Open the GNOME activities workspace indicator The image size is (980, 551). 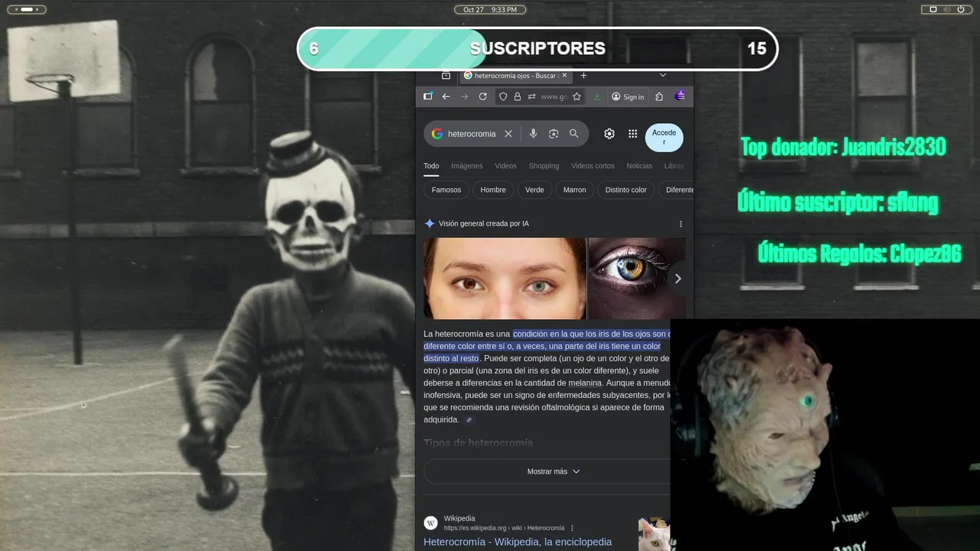[26, 9]
